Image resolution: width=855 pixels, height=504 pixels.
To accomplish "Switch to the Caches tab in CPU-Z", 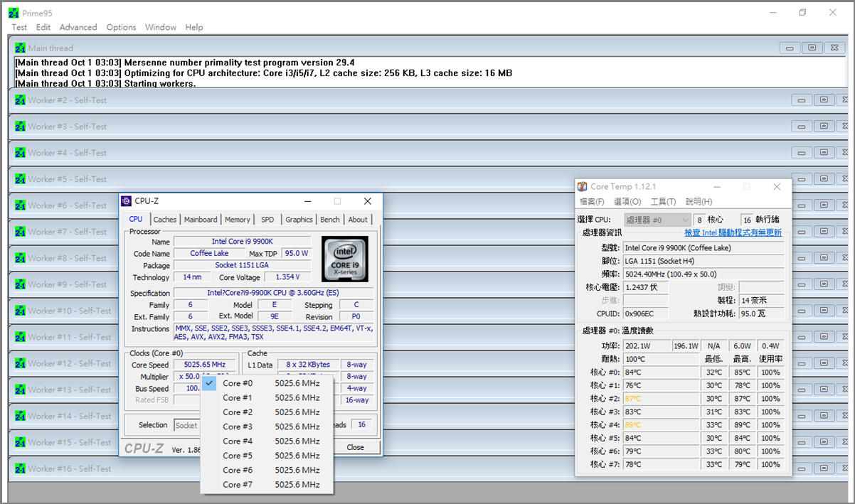I will click(165, 220).
